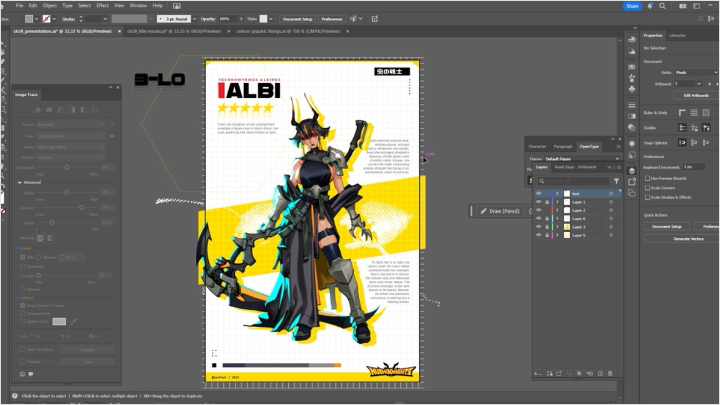Collapse the Advanced section in Image Trace

pyautogui.click(x=20, y=183)
